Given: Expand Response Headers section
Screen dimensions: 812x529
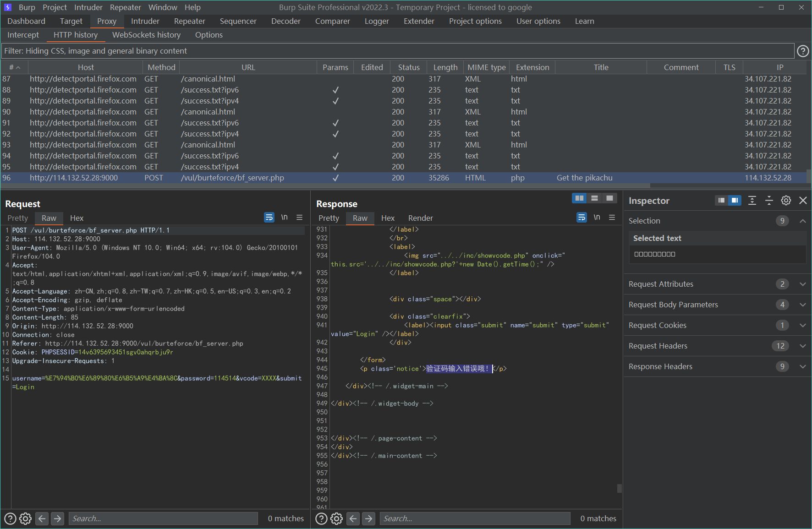Looking at the screenshot, I should click(803, 366).
